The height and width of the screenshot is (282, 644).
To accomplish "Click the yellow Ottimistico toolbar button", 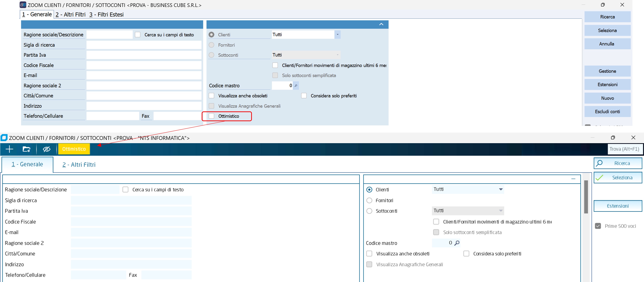I will click(x=74, y=149).
